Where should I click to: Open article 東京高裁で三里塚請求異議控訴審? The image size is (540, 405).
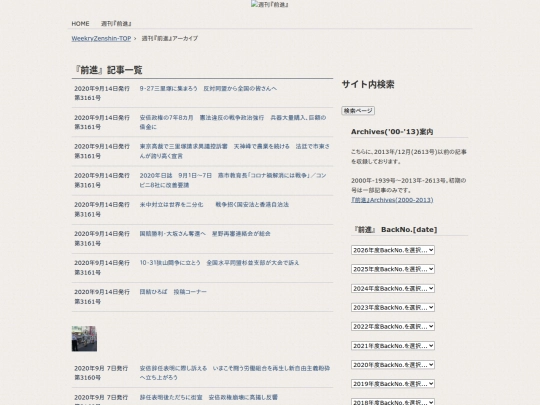click(x=235, y=151)
